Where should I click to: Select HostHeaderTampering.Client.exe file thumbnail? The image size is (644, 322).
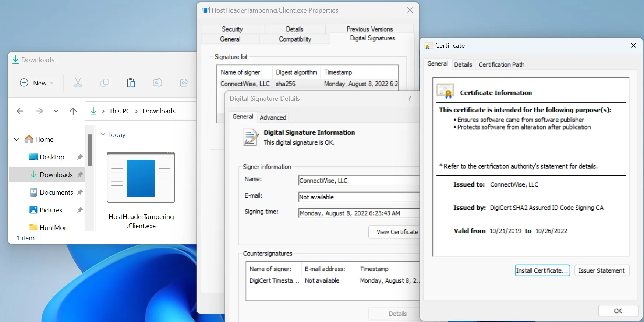coord(141,177)
